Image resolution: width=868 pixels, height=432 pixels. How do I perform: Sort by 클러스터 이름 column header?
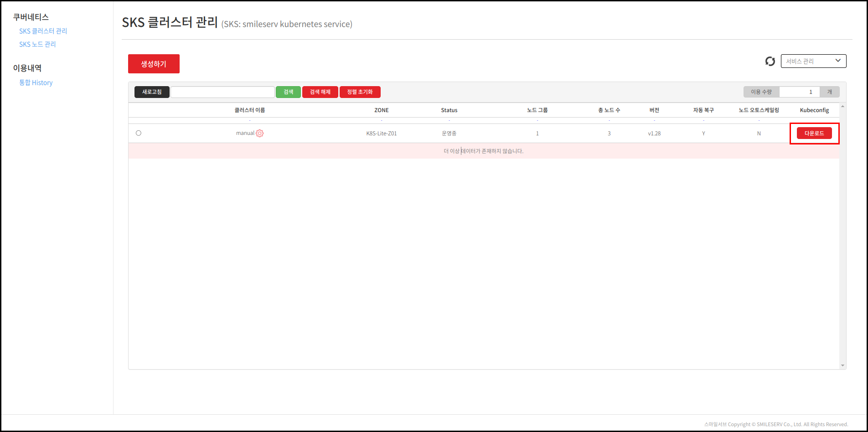click(x=250, y=110)
